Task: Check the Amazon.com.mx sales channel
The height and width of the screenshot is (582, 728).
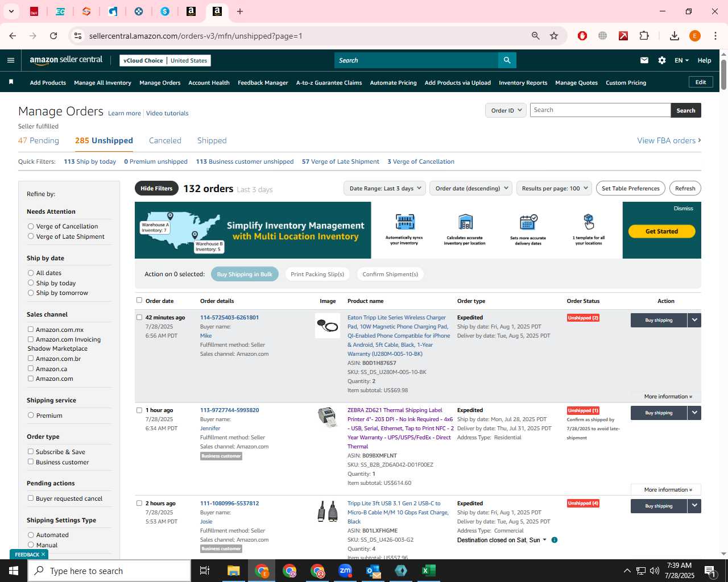Action: click(31, 329)
